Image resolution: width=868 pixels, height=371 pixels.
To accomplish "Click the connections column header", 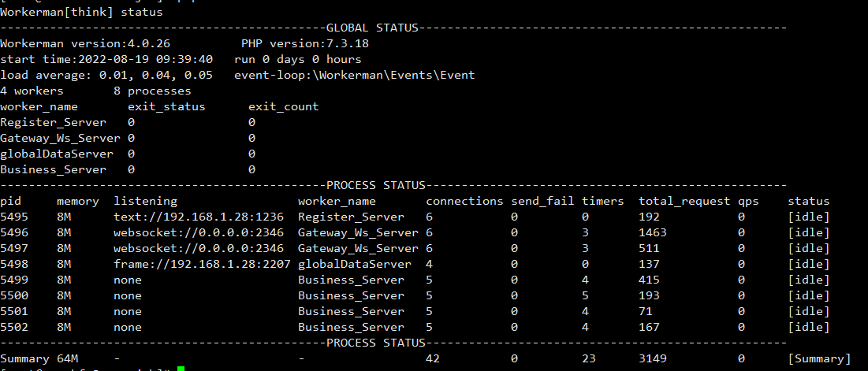I will 465,202.
